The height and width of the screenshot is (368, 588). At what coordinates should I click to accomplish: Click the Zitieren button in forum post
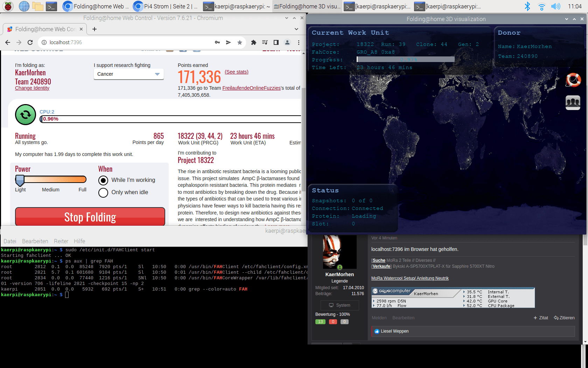pos(564,318)
